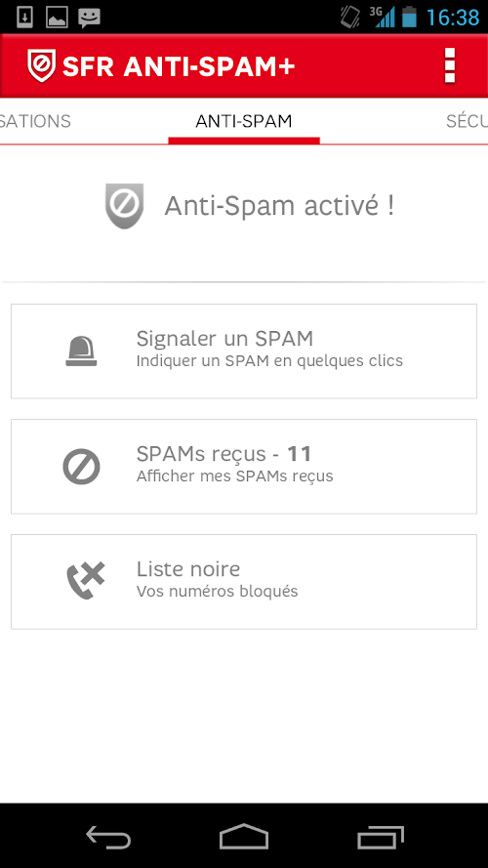The width and height of the screenshot is (488, 868).
Task: Tap the gray shield icon beside Anti-Spam activé
Action: coord(125,206)
